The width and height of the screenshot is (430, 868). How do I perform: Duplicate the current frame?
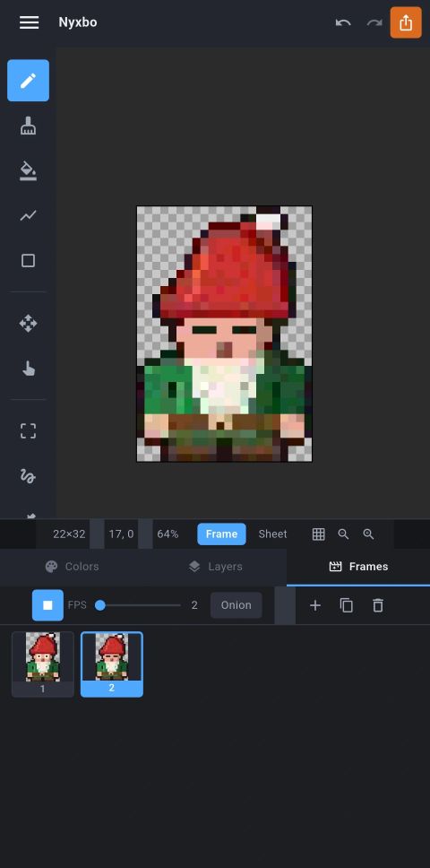(347, 605)
